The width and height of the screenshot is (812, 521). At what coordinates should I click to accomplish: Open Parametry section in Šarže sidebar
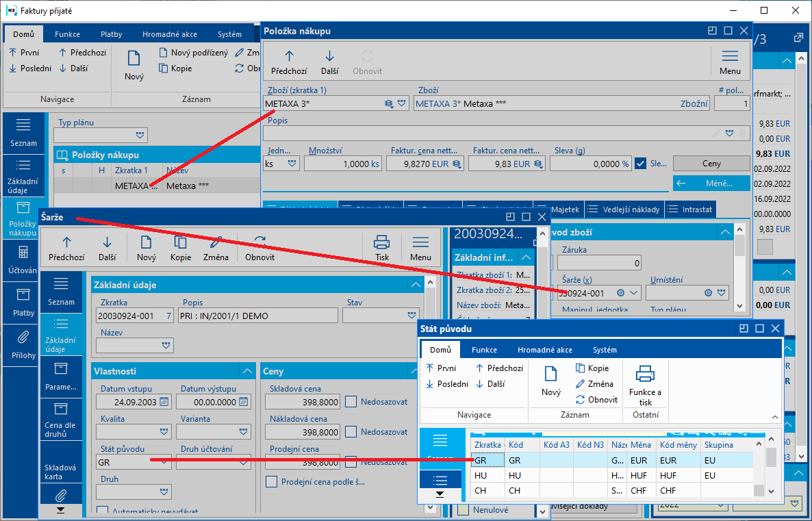click(61, 377)
